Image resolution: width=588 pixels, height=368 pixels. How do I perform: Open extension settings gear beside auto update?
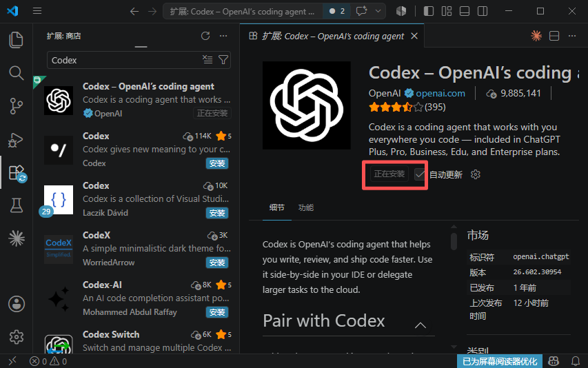pyautogui.click(x=476, y=174)
